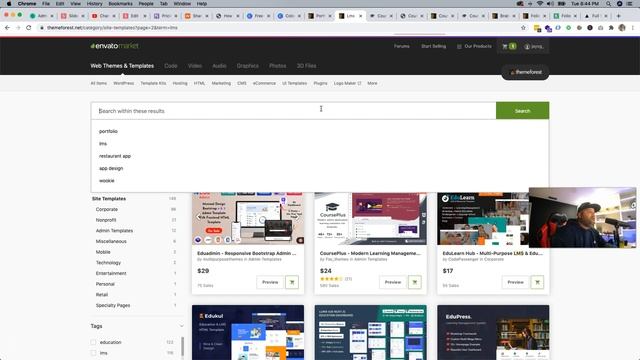Open the Edukul template thumbnail

(x=248, y=332)
